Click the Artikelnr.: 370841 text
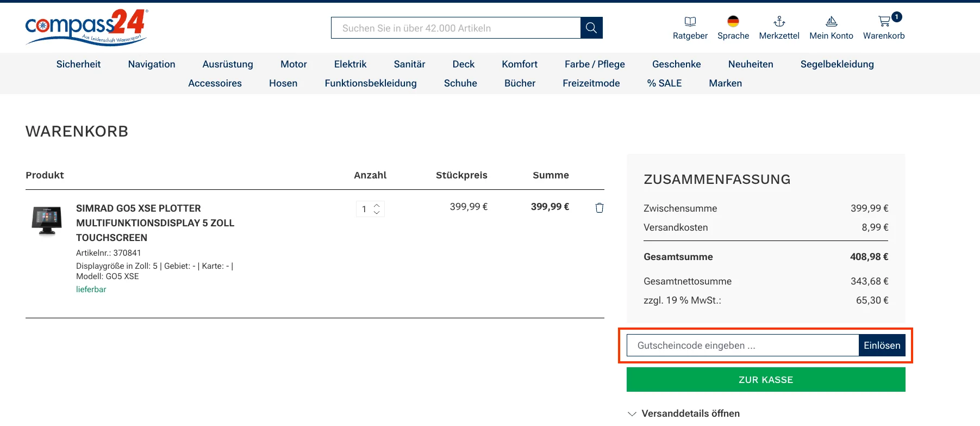Screen dimensions: 980x426 [x=109, y=253]
